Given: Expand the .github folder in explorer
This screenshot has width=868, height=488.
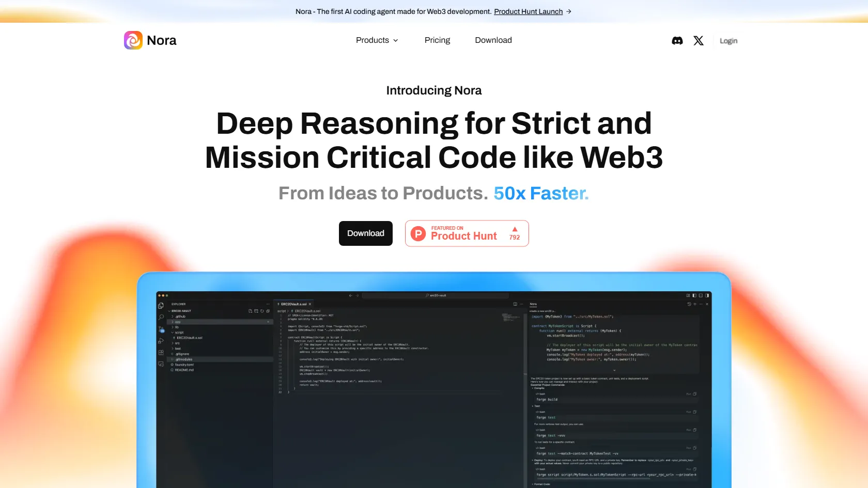Looking at the screenshot, I should [179, 317].
